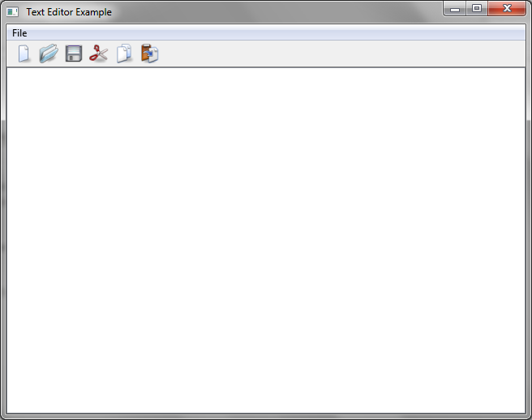Image resolution: width=532 pixels, height=420 pixels.
Task: Paste with the clipboard icon
Action: 149,54
